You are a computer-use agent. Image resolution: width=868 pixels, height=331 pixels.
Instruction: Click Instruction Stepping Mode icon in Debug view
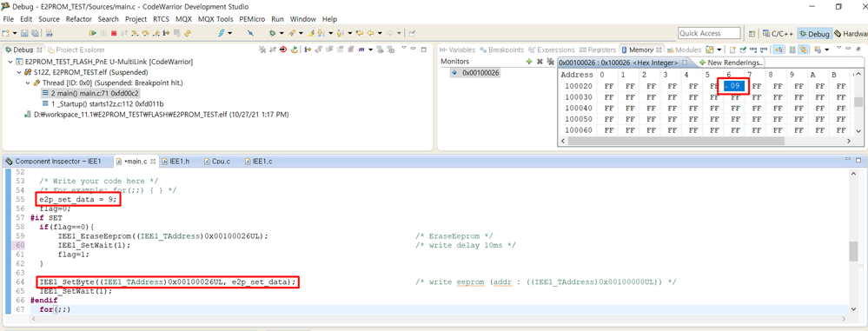point(308,50)
